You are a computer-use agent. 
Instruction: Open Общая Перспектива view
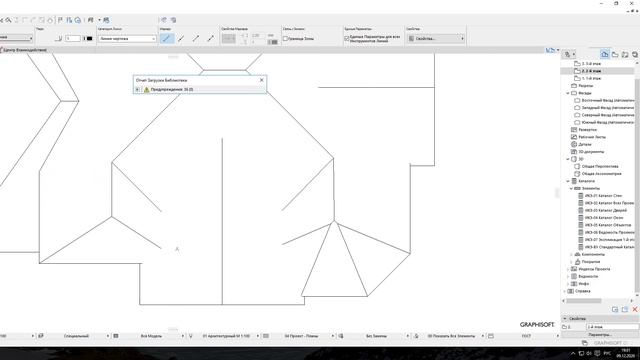coord(600,167)
